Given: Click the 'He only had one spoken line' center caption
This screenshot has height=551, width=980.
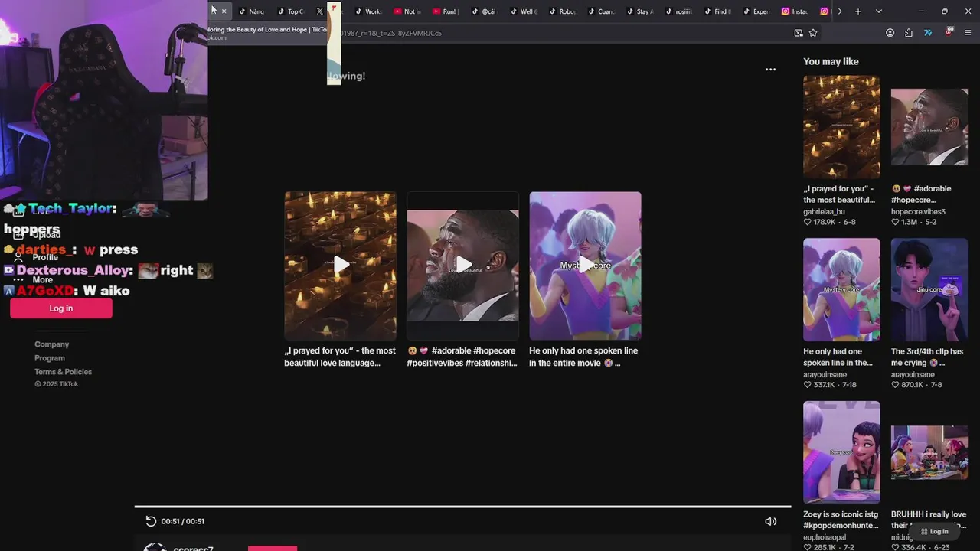Looking at the screenshot, I should tap(583, 357).
